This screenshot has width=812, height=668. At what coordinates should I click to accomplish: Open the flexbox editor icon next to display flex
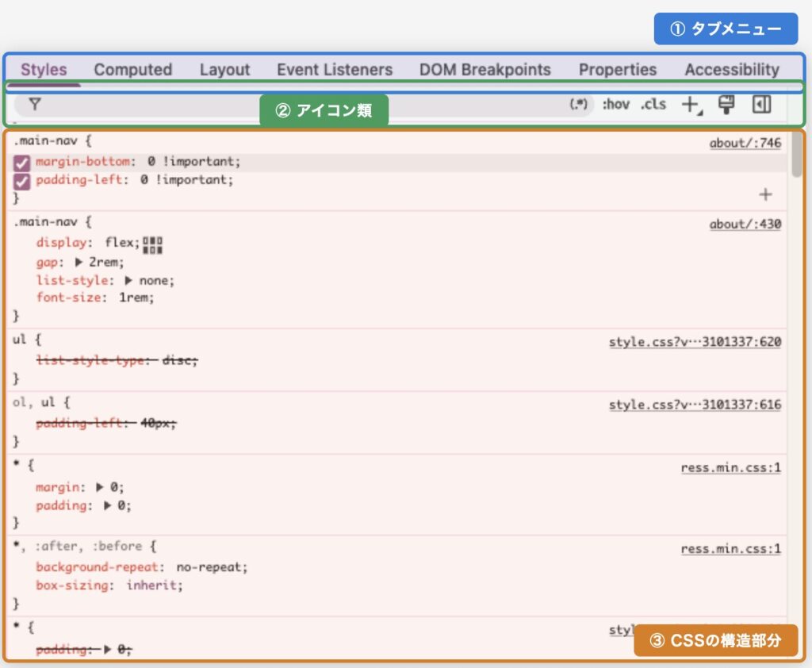pyautogui.click(x=153, y=245)
